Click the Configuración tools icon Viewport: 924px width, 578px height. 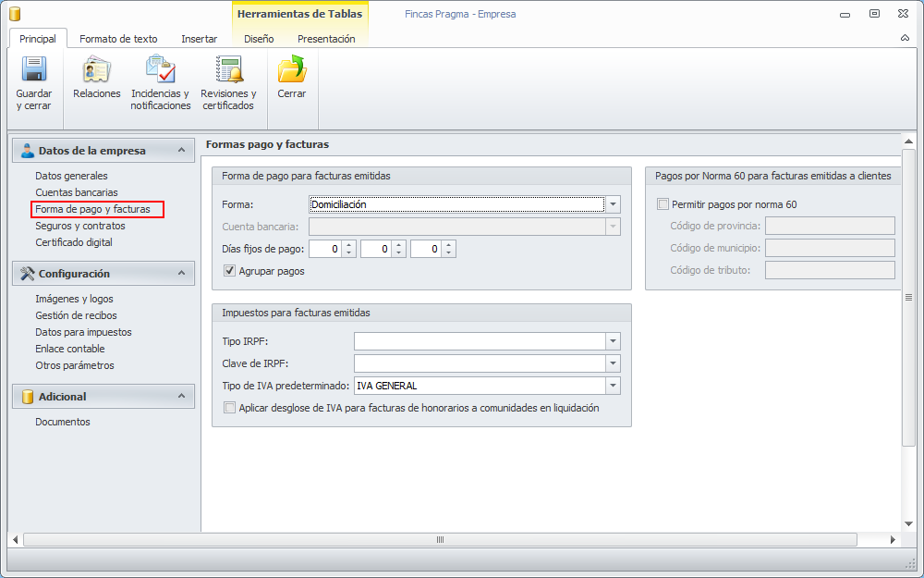(27, 274)
